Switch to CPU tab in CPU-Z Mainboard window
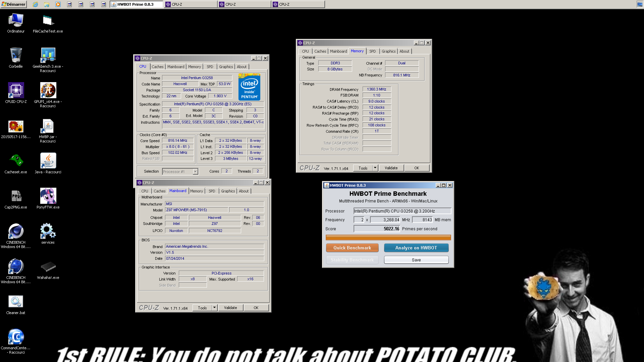Viewport: 644px width, 362px height. 145,191
